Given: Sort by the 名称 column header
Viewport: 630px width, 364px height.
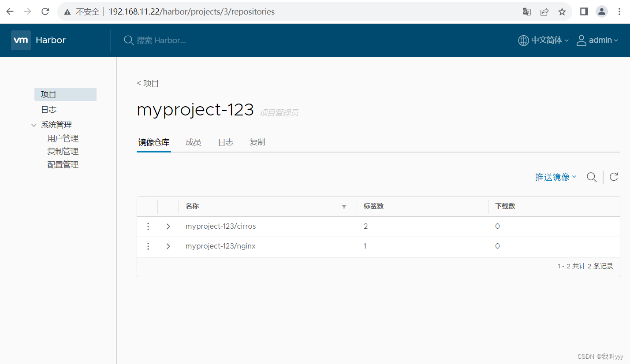Looking at the screenshot, I should pos(192,206).
